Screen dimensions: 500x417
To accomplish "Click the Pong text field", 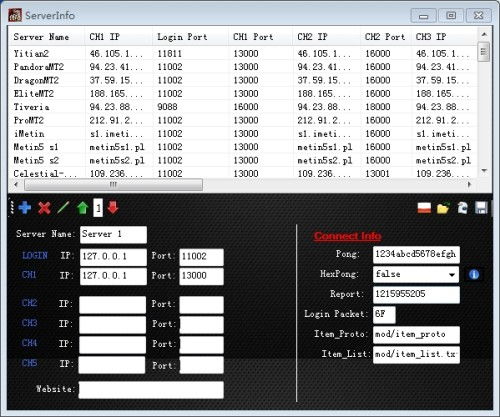I will (x=416, y=255).
